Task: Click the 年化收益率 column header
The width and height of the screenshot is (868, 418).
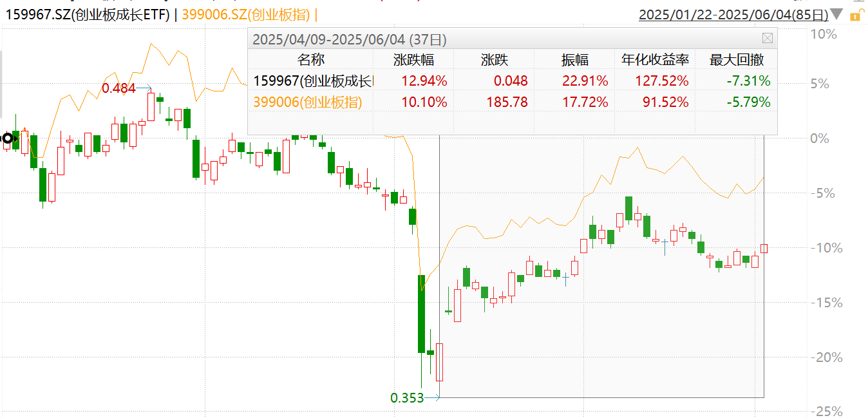Action: [x=656, y=60]
